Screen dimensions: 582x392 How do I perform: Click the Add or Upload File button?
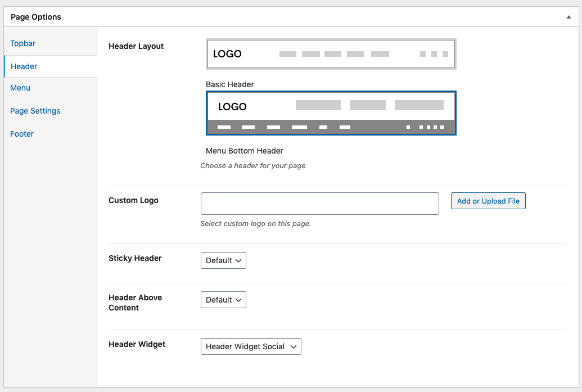click(488, 201)
